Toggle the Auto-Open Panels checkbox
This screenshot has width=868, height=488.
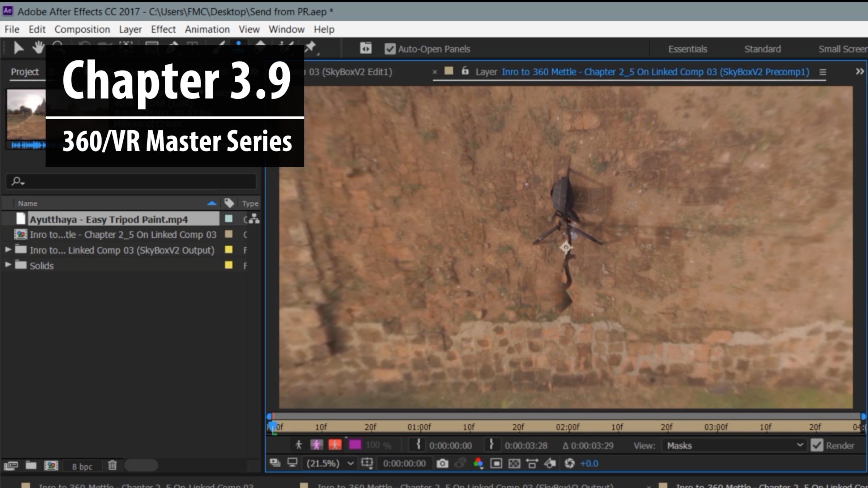tap(390, 49)
